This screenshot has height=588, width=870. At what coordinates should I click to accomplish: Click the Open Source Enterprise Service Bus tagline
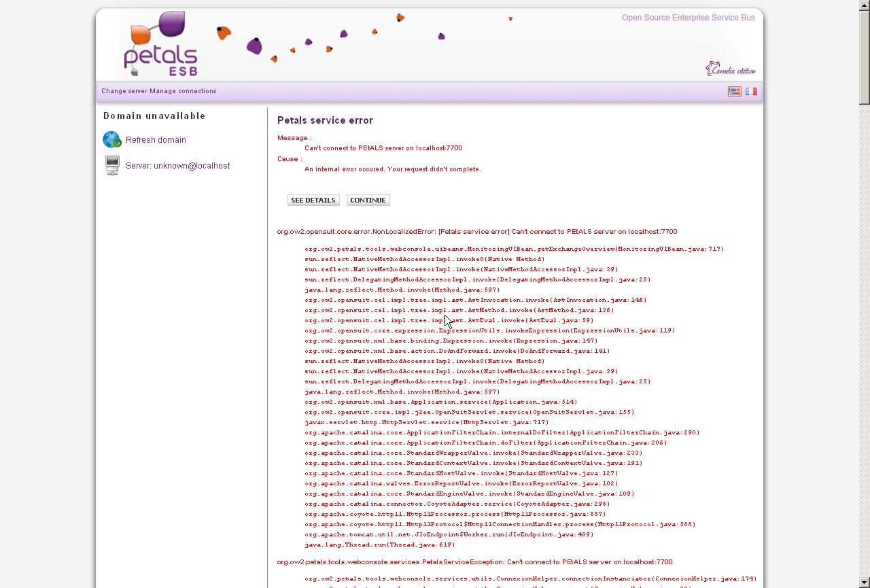(x=688, y=18)
